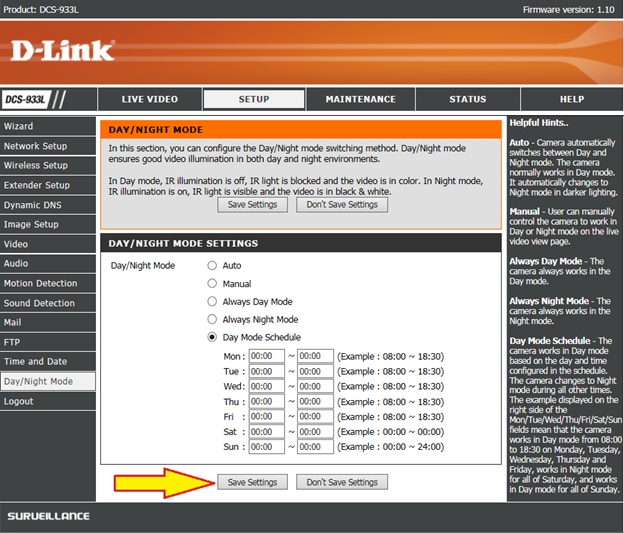Click the bottom Don't Save Settings button
This screenshot has width=624, height=533.
tap(342, 482)
